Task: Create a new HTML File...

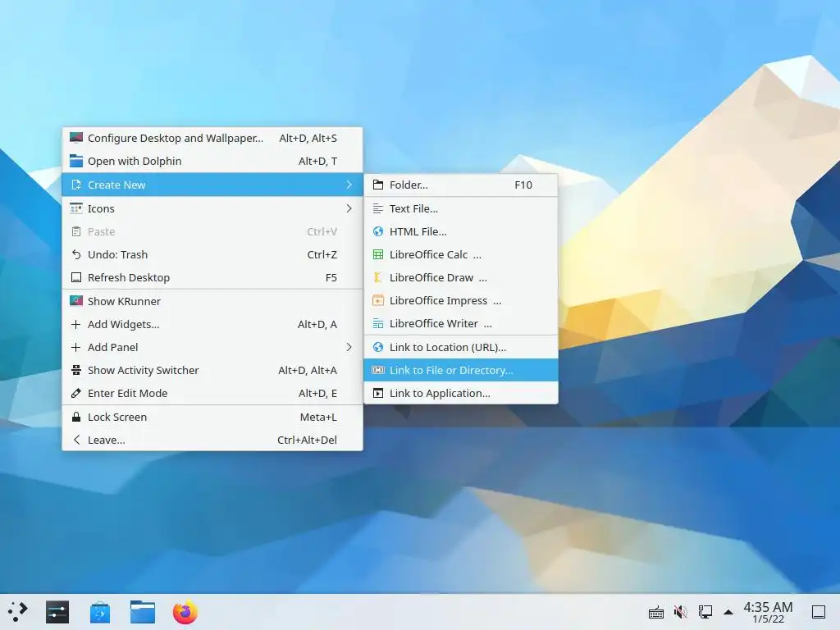Action: pos(461,231)
